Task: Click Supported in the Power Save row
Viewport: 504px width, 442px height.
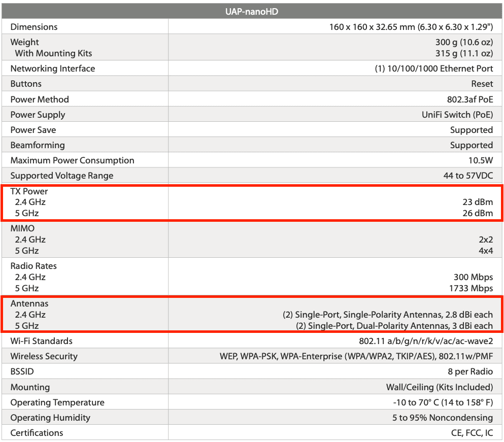Action: coord(472,130)
